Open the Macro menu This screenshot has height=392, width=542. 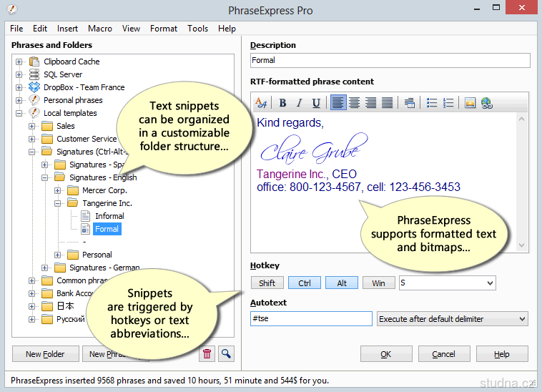point(100,29)
